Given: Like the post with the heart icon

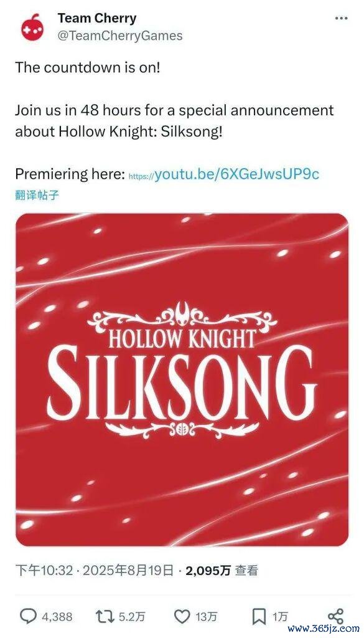Looking at the screenshot, I should pyautogui.click(x=182, y=616).
